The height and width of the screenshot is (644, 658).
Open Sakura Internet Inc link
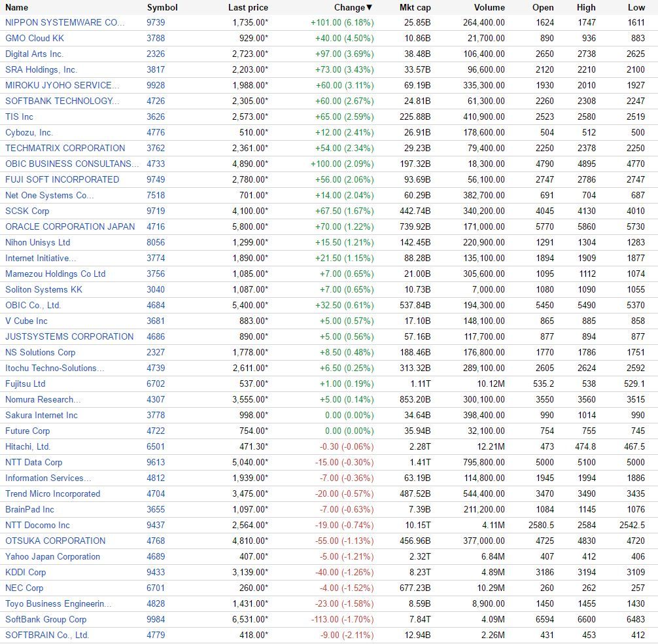(42, 415)
